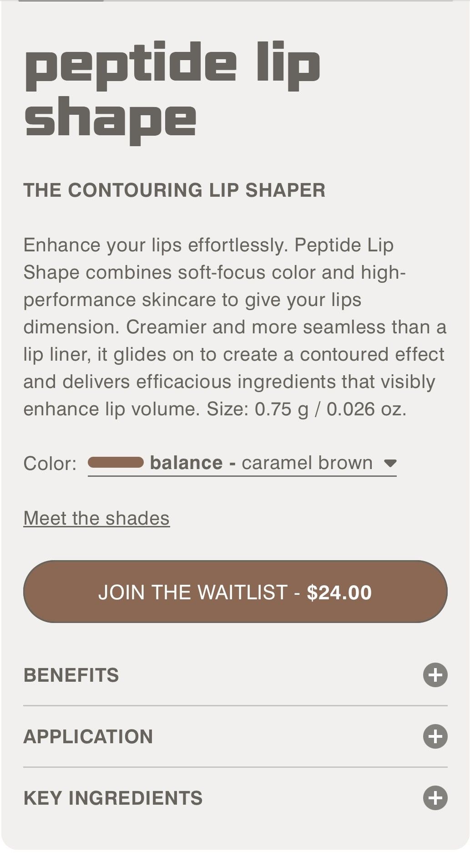Expand the APPLICATION accordion row label
This screenshot has height=868, width=470.
88,736
